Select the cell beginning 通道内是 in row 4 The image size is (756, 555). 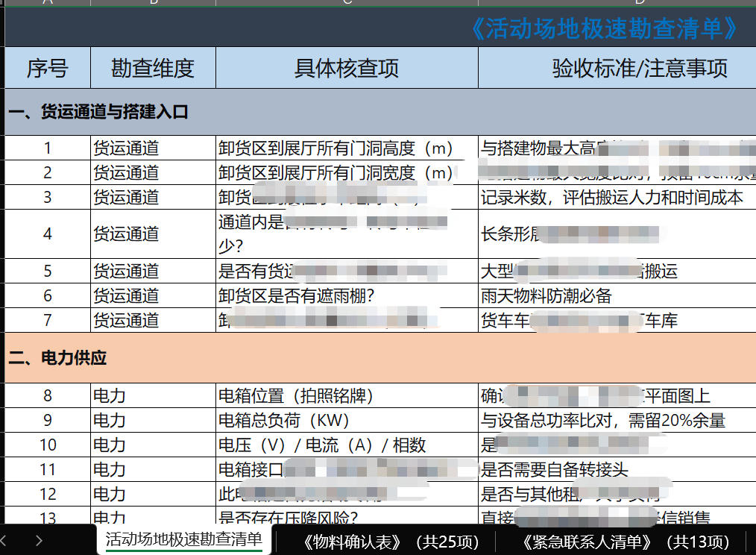[347, 234]
